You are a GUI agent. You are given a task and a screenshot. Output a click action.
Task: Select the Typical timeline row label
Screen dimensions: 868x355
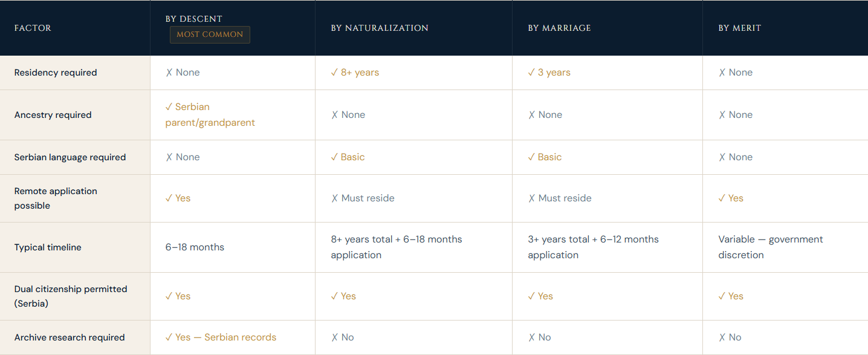pyautogui.click(x=48, y=247)
